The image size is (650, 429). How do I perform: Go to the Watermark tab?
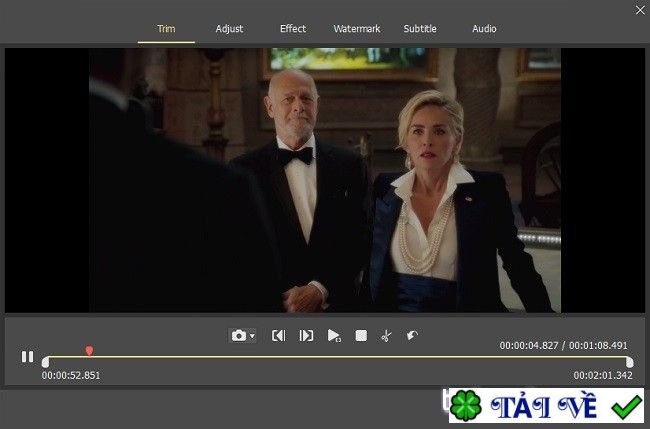[x=357, y=29]
